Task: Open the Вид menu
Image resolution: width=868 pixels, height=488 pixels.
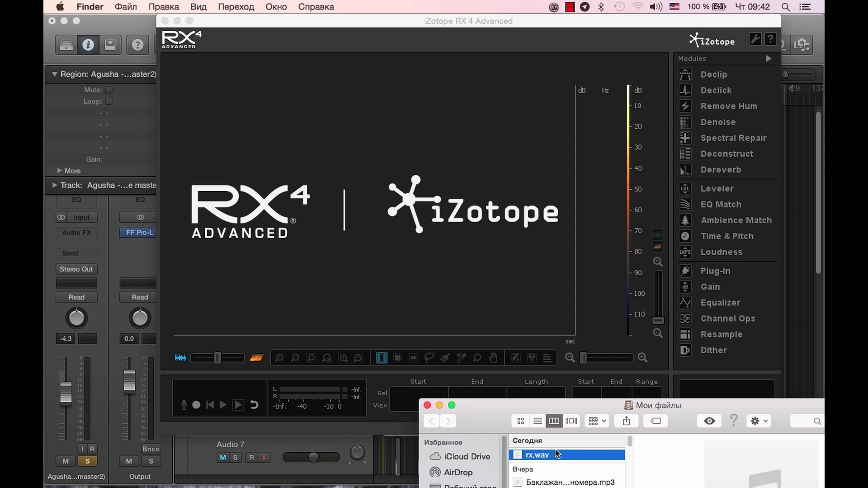Action: (x=198, y=7)
